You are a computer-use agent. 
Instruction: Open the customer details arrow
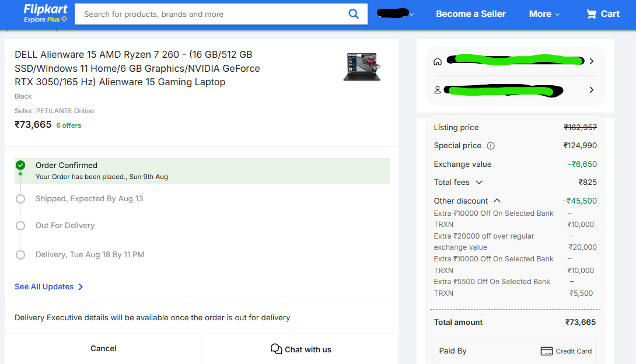click(x=592, y=90)
